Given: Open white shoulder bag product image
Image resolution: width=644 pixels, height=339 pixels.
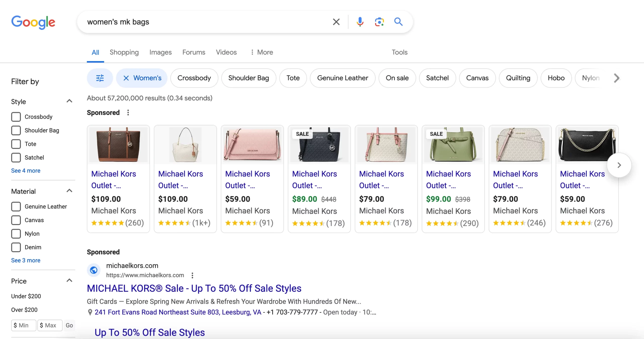Looking at the screenshot, I should click(185, 145).
